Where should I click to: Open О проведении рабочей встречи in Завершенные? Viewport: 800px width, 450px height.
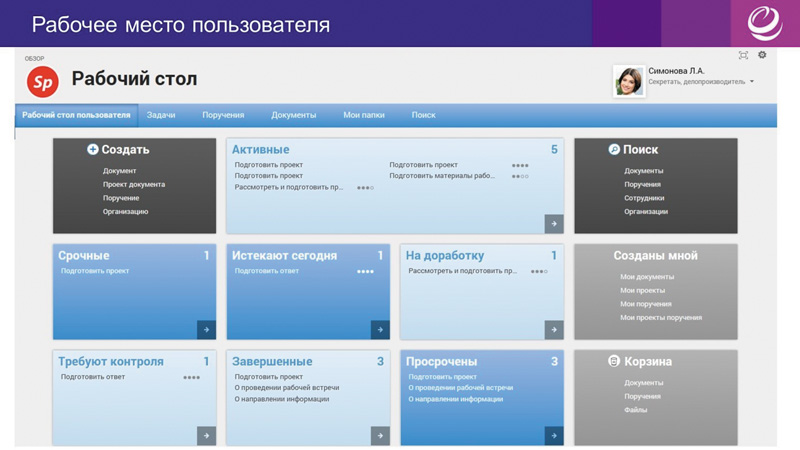pos(287,388)
